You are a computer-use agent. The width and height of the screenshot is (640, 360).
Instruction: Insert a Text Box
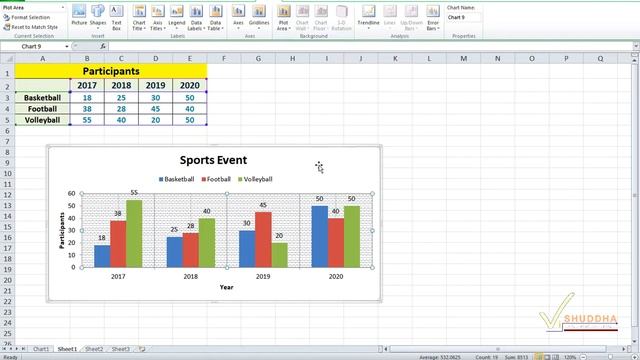tap(116, 16)
